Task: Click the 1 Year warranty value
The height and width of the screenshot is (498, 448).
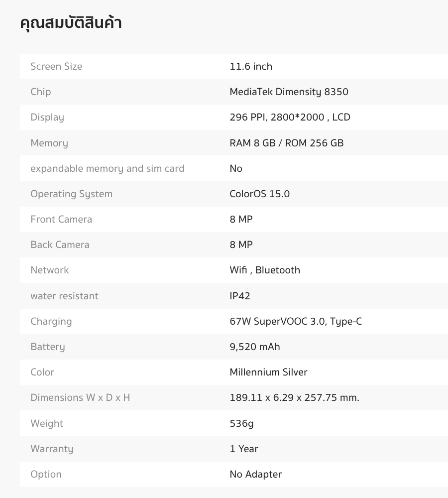Action: tap(244, 449)
